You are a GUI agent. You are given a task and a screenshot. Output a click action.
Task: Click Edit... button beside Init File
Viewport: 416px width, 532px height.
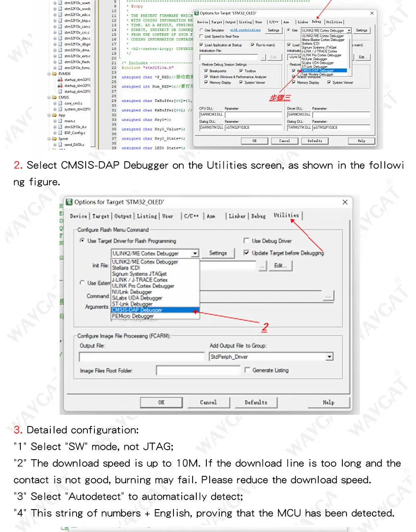(x=280, y=266)
